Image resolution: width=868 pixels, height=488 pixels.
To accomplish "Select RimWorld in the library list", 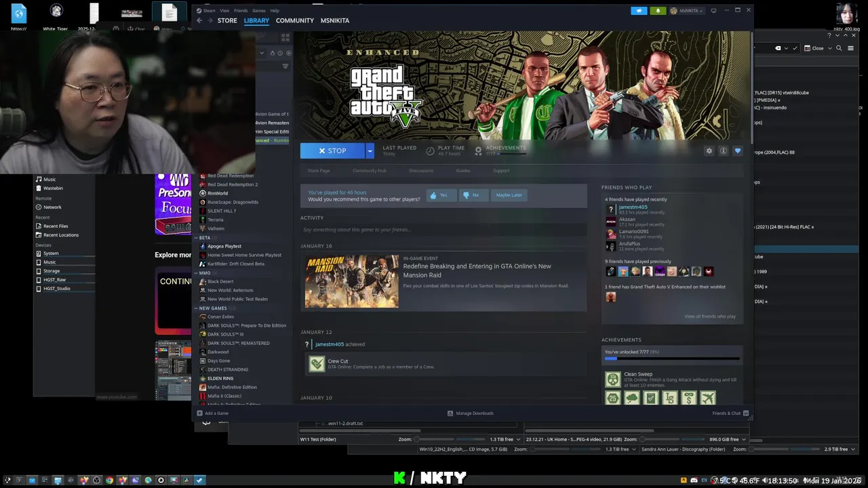I will (x=218, y=193).
